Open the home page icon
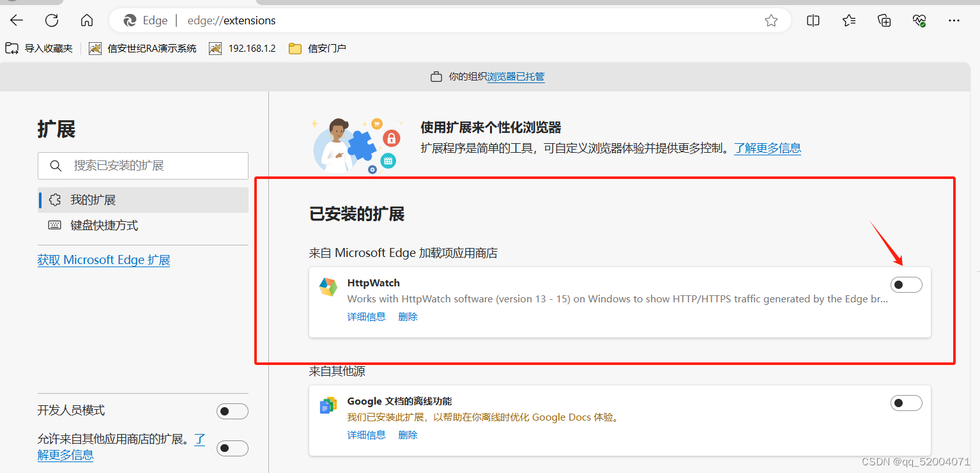The image size is (980, 473). [x=87, y=20]
